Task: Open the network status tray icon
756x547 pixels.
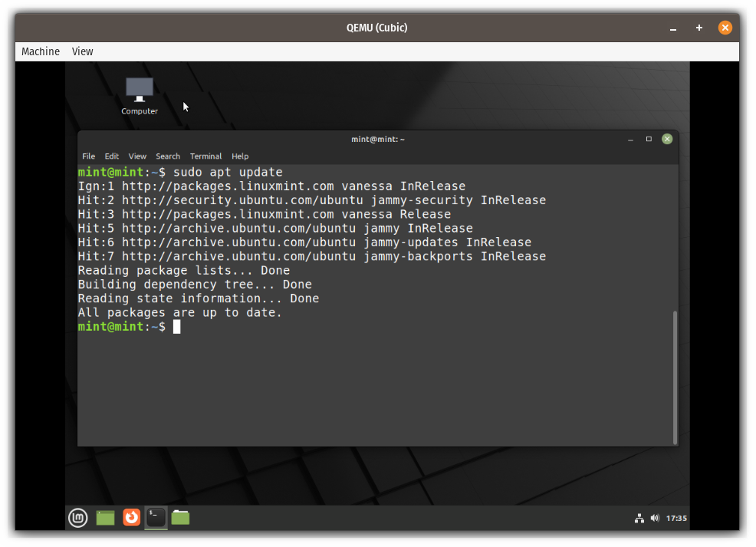Action: click(639, 518)
